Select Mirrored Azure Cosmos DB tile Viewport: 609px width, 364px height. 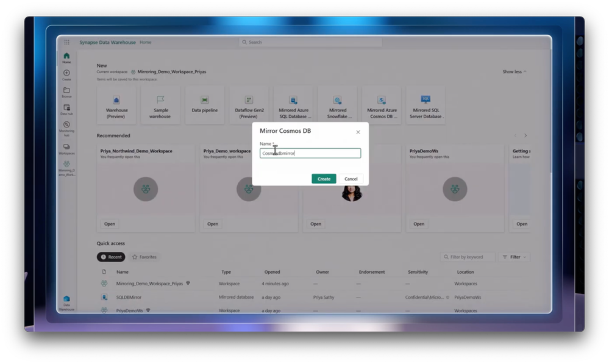pos(382,105)
